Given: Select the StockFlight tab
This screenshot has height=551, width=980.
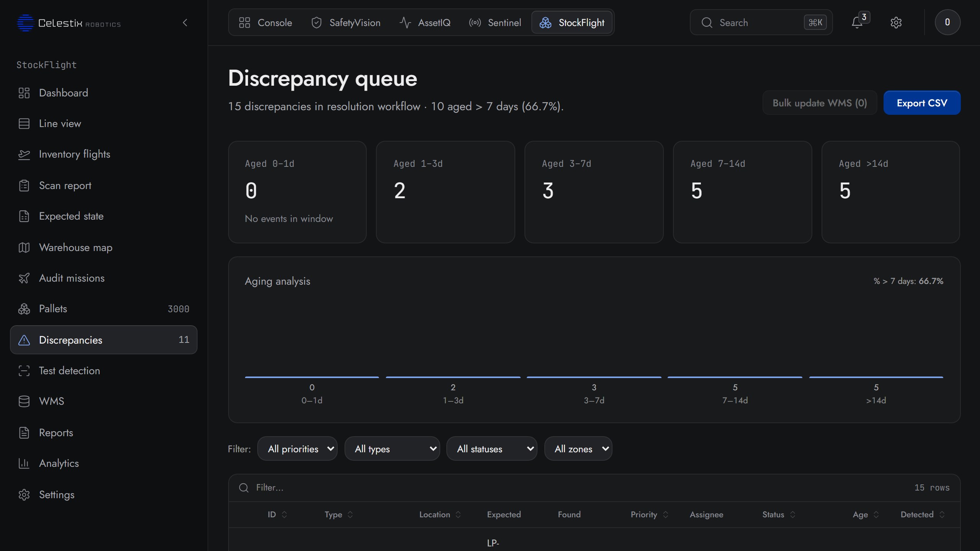Looking at the screenshot, I should (x=572, y=23).
